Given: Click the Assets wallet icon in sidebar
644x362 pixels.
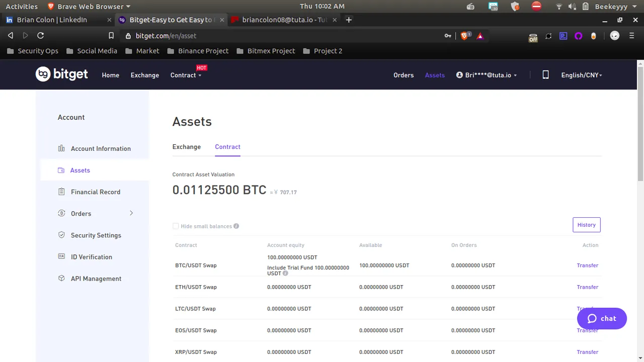Looking at the screenshot, I should (x=61, y=170).
